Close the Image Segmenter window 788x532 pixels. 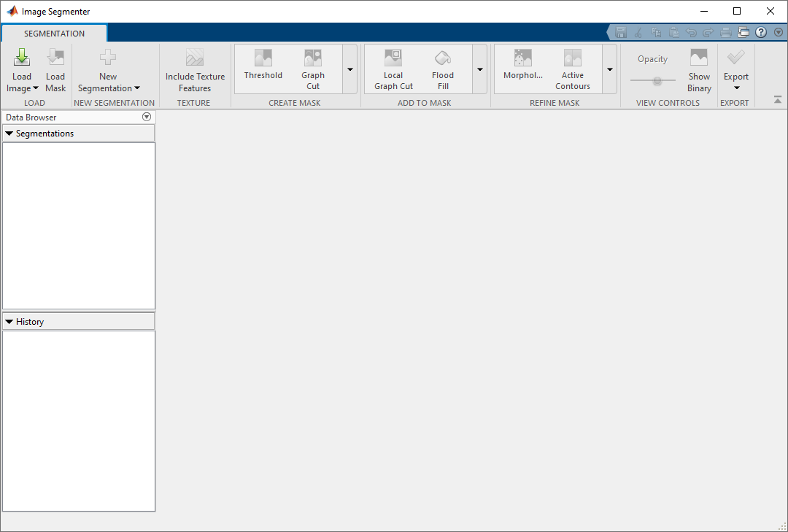(x=770, y=11)
